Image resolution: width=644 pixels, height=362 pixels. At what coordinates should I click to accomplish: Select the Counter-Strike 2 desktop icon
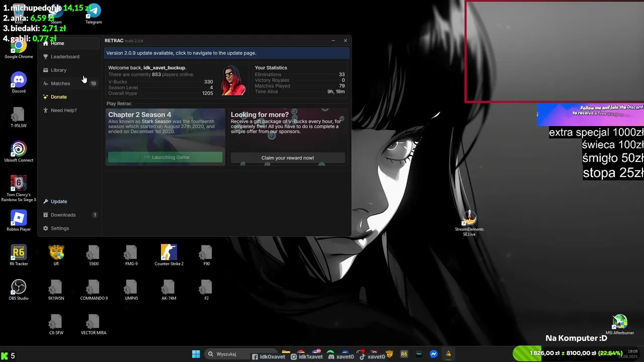click(169, 255)
